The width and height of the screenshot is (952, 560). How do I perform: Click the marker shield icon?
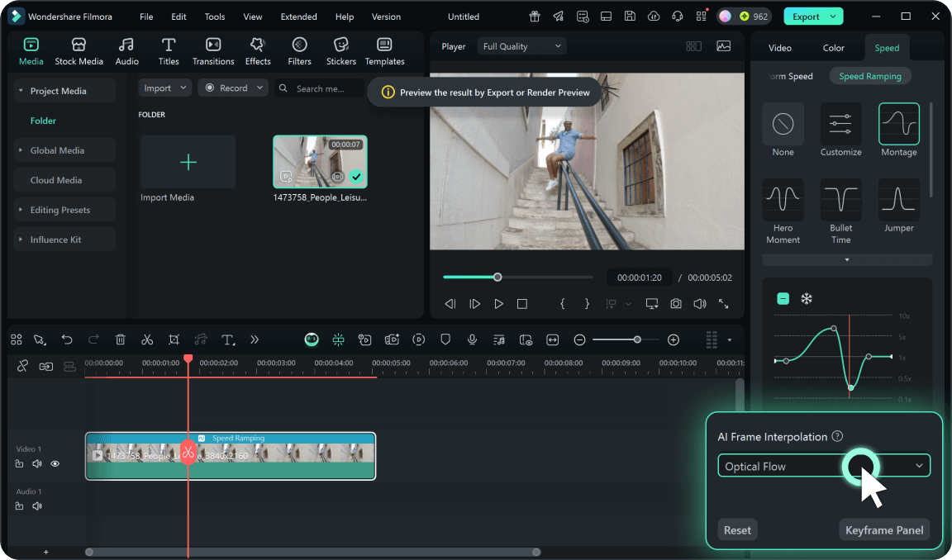445,339
